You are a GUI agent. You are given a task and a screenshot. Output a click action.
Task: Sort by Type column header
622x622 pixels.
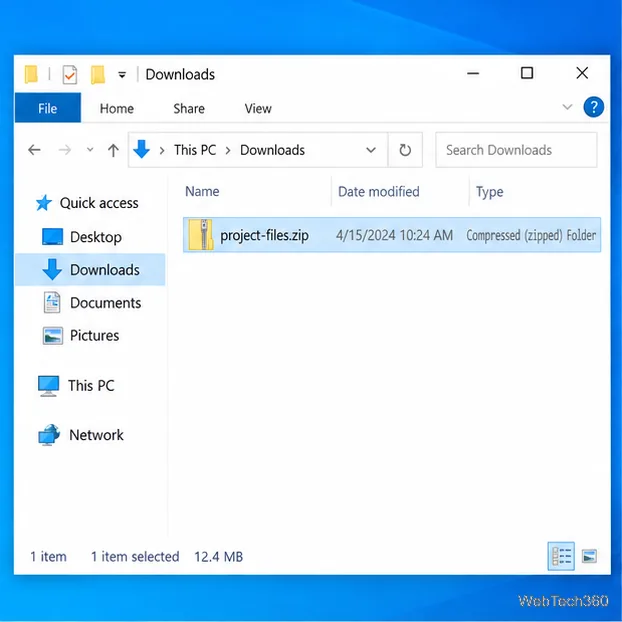(x=490, y=192)
